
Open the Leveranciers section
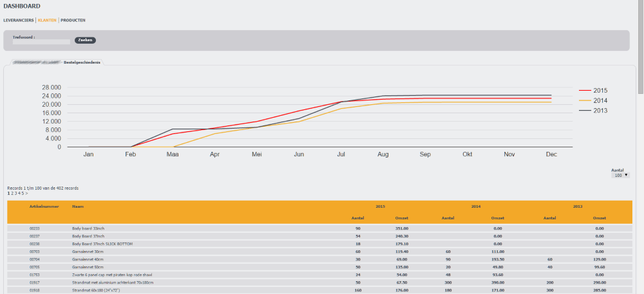[18, 21]
